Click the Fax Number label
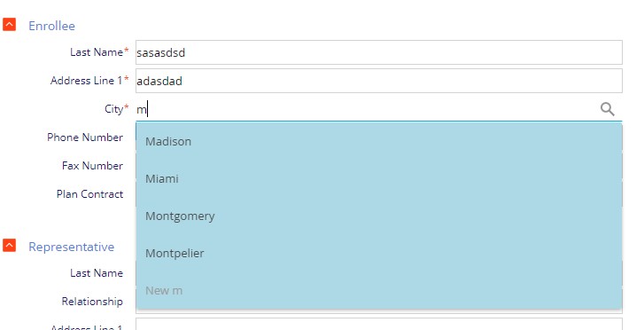This screenshot has width=644, height=330. (x=92, y=166)
